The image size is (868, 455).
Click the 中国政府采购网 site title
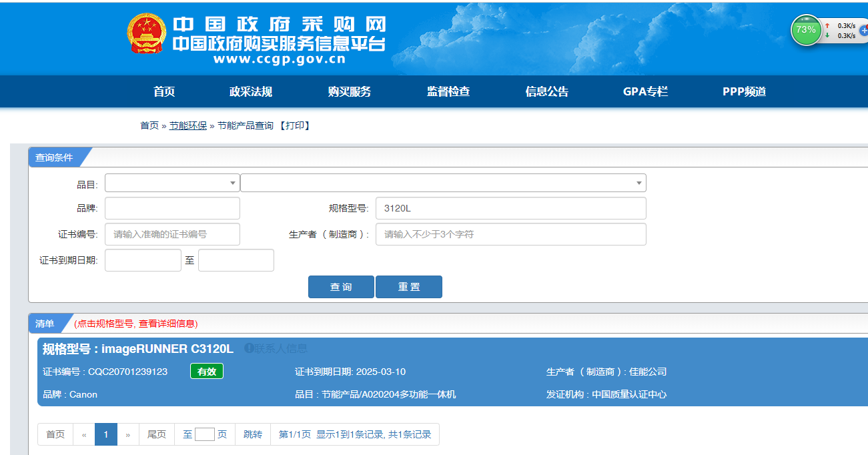pyautogui.click(x=280, y=25)
